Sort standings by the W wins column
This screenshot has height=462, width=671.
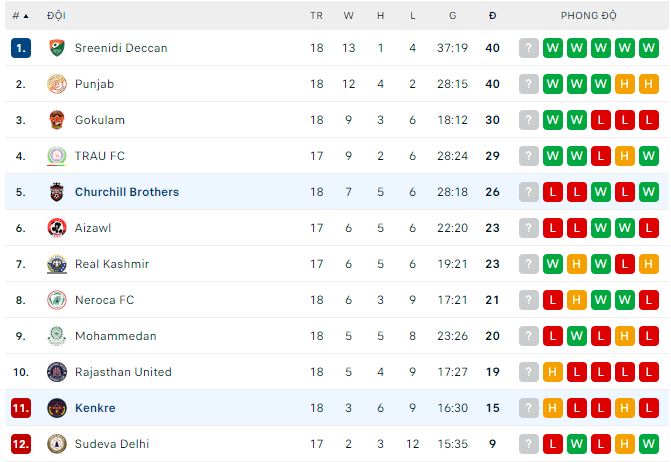[x=349, y=16]
